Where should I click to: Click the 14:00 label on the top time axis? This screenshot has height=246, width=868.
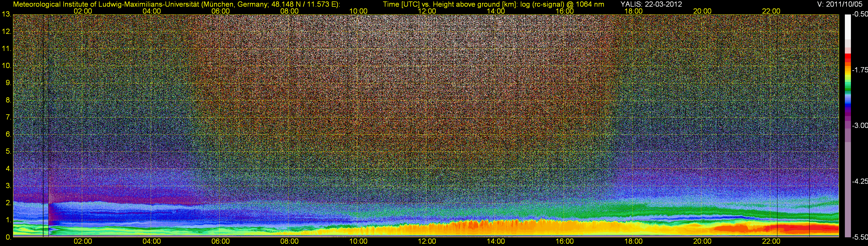[x=496, y=11]
